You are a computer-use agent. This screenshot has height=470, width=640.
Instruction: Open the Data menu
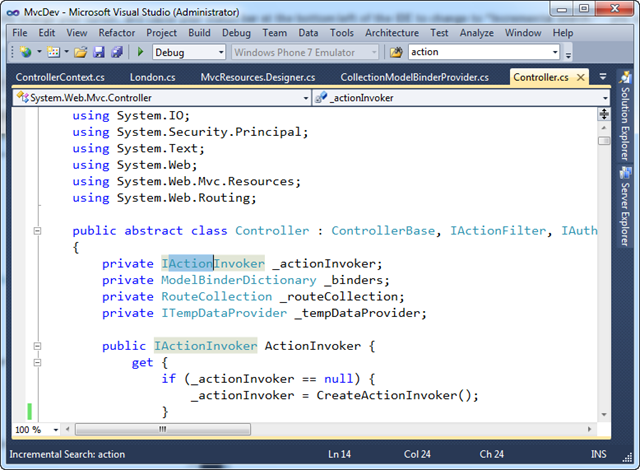308,33
